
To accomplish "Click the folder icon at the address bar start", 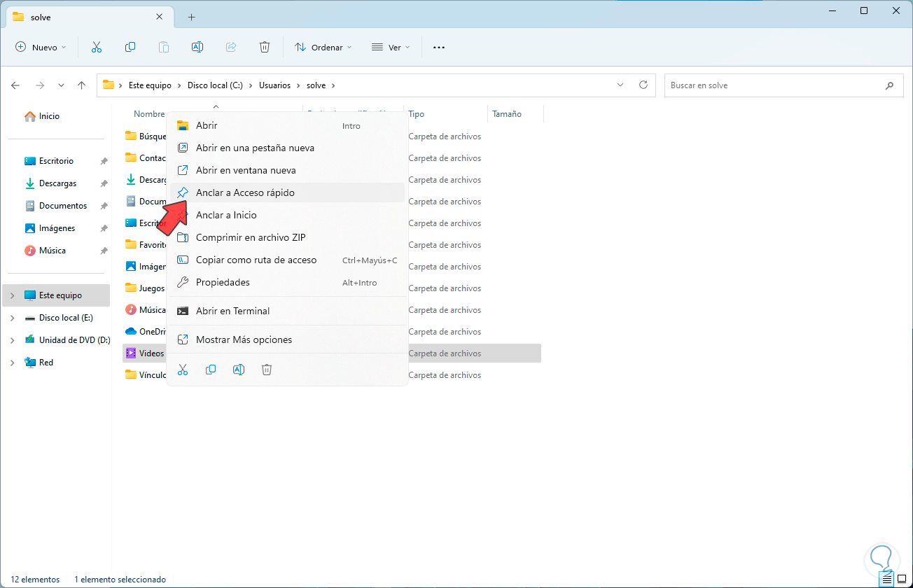I will pos(109,85).
